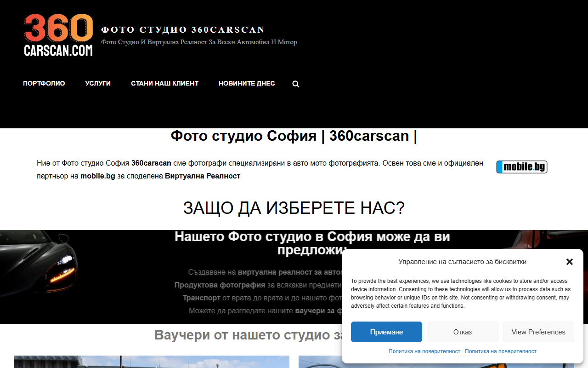Viewport: 588px width, 368px height.
Task: Click the Управление на съгласието за бисквитки title
Action: click(463, 262)
